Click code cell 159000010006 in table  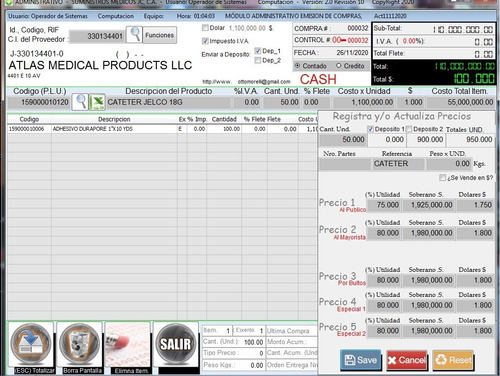pos(29,129)
